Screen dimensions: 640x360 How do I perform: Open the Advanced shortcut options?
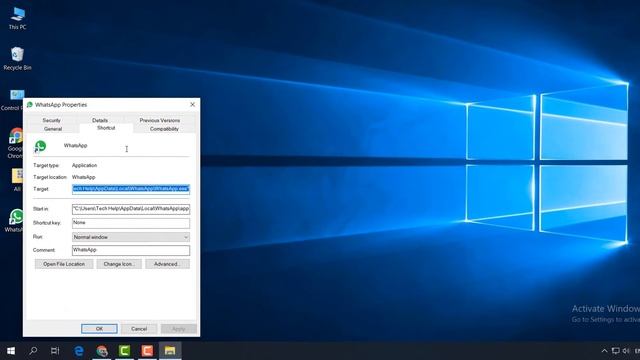click(167, 264)
